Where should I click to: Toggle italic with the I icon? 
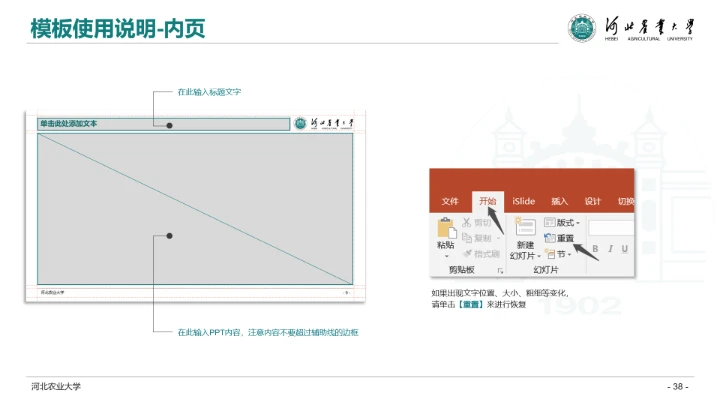(x=610, y=248)
